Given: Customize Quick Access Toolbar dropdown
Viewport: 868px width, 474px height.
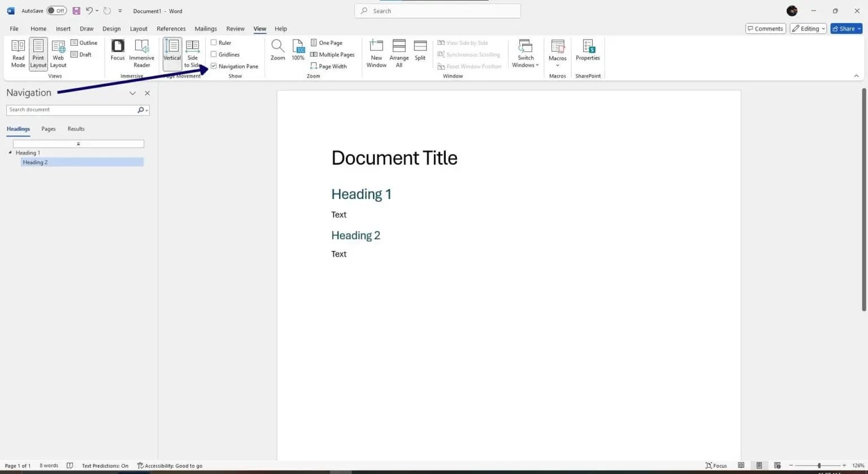Looking at the screenshot, I should click(120, 11).
